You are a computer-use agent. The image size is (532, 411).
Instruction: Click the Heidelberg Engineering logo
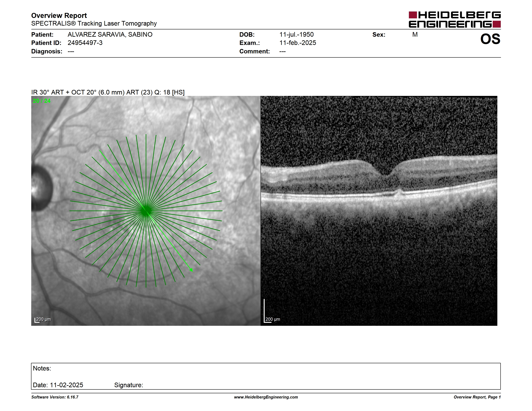[455, 20]
